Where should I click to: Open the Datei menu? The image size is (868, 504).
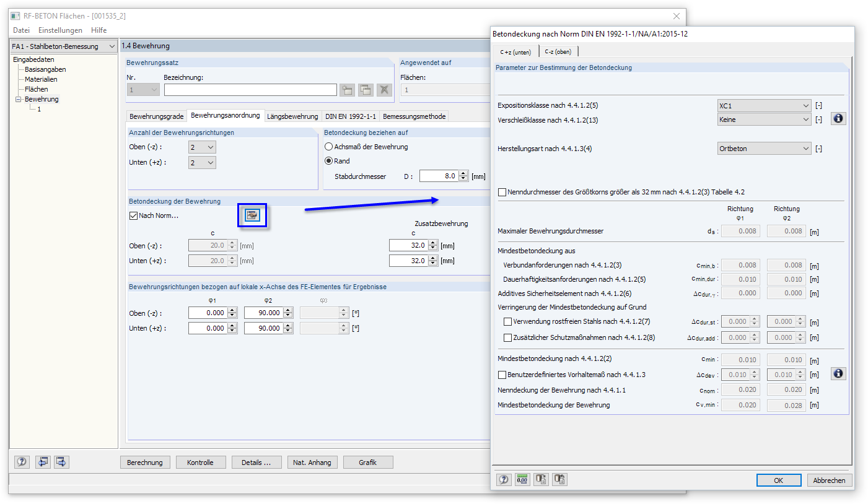tap(21, 30)
